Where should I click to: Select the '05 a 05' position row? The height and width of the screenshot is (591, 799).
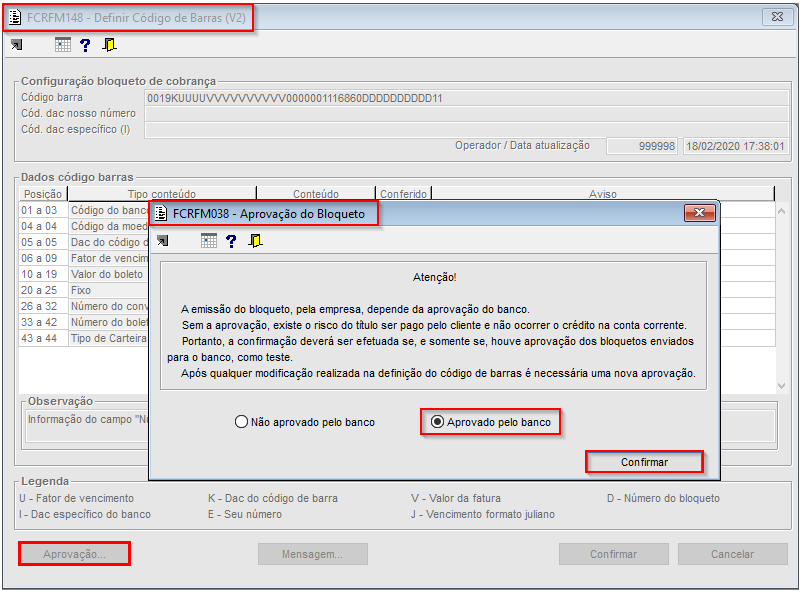(43, 242)
